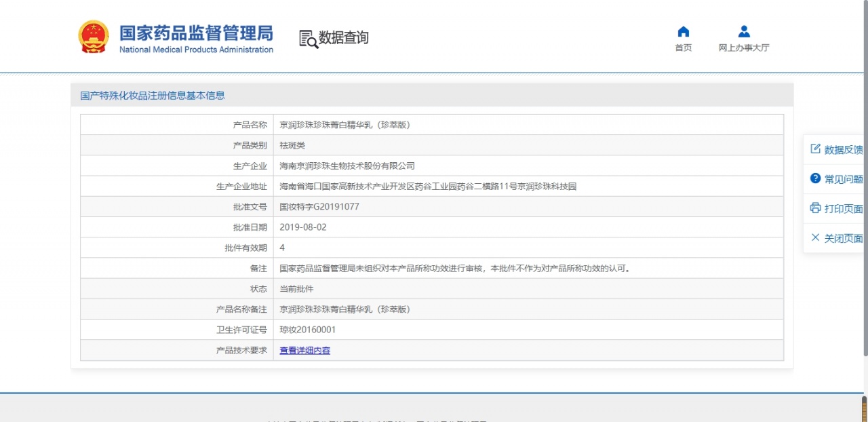Click the 产品技术要求 label cell
Image resolution: width=868 pixels, height=422 pixels.
point(177,350)
